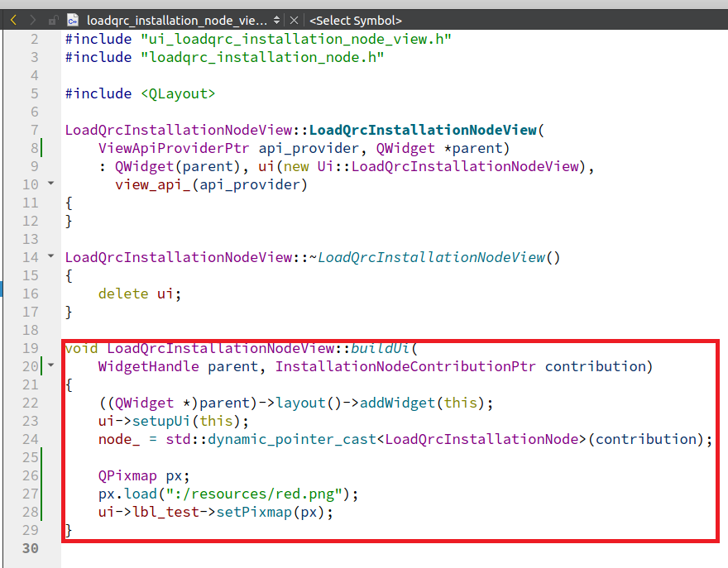Image resolution: width=728 pixels, height=568 pixels.
Task: Click WidgetHandle type on line 20
Action: pos(149,366)
